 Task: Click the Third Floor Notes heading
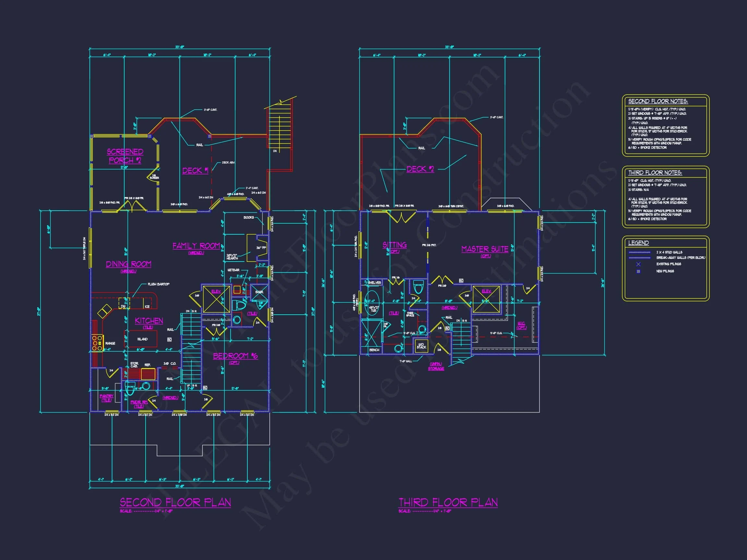(x=655, y=172)
